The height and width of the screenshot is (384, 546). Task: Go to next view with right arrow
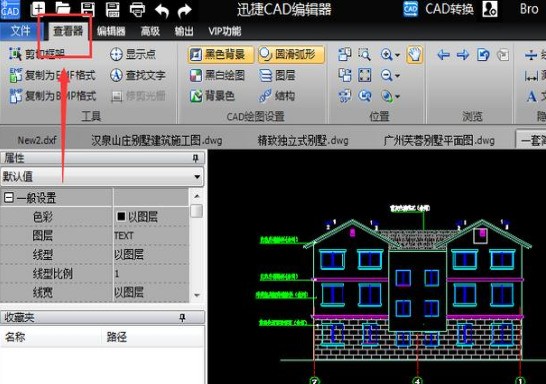click(x=463, y=55)
